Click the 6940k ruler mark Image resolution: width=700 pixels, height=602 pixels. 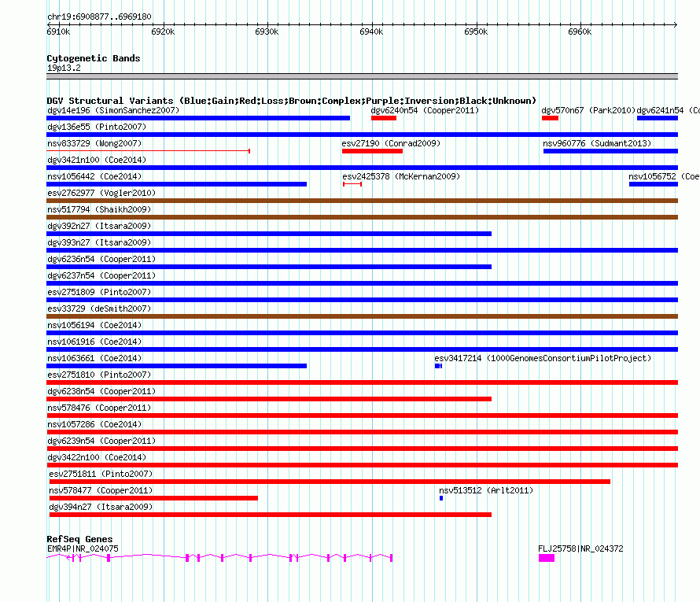371,31
